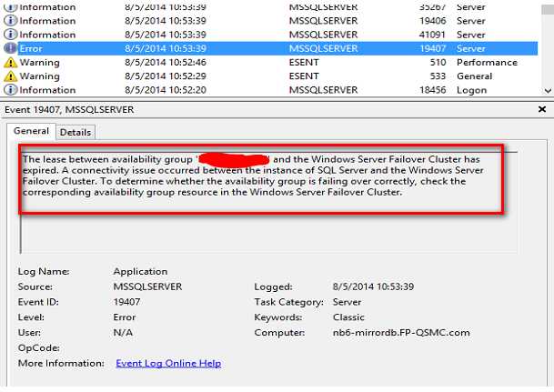Click the ESENT source in event 533 row
The height and width of the screenshot is (392, 554).
click(304, 76)
